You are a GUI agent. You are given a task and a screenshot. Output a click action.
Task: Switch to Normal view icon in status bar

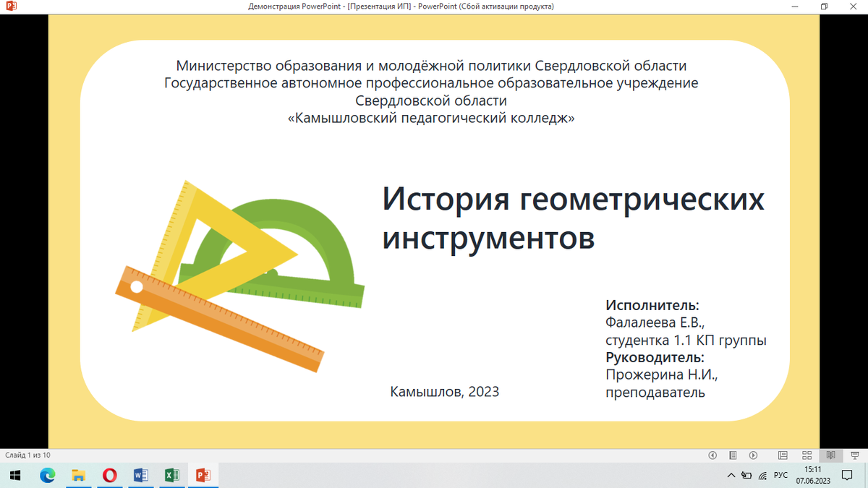pos(783,455)
